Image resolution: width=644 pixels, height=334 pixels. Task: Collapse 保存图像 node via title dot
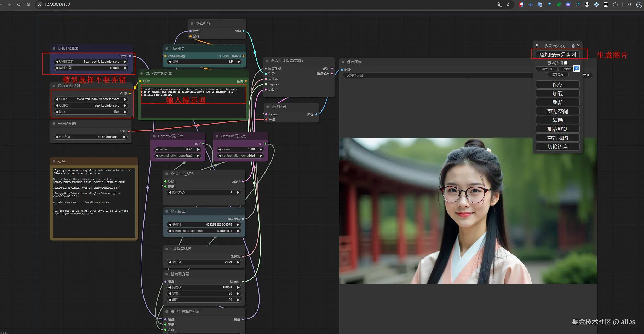[x=343, y=62]
